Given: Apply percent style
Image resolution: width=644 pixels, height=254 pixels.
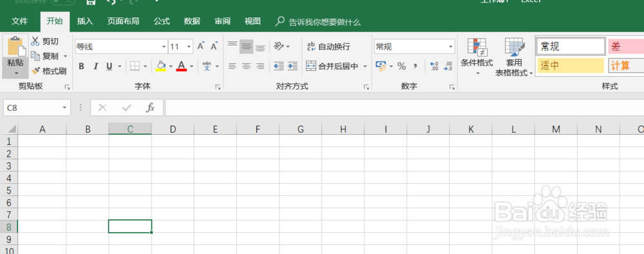Looking at the screenshot, I should pos(401,66).
